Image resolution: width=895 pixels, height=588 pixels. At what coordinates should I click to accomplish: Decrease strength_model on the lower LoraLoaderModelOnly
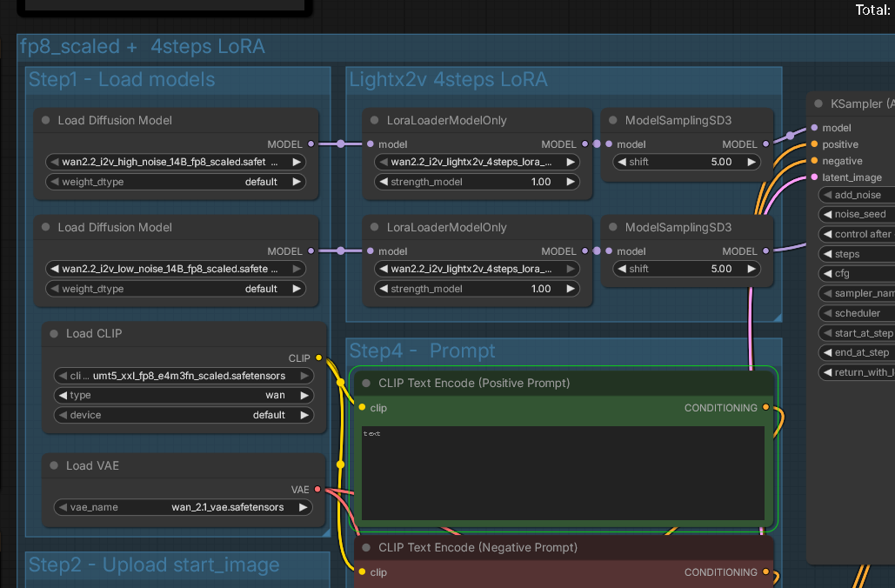pos(384,289)
